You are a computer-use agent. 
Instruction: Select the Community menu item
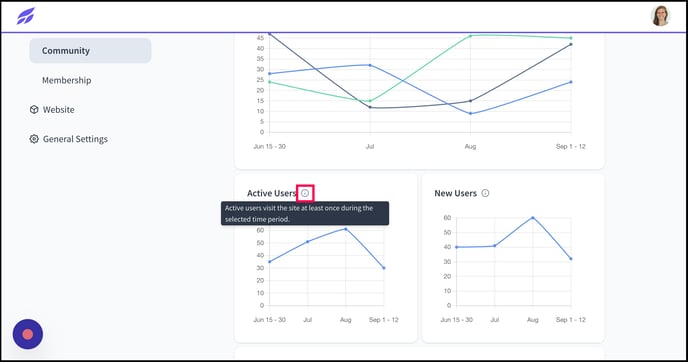[90, 50]
